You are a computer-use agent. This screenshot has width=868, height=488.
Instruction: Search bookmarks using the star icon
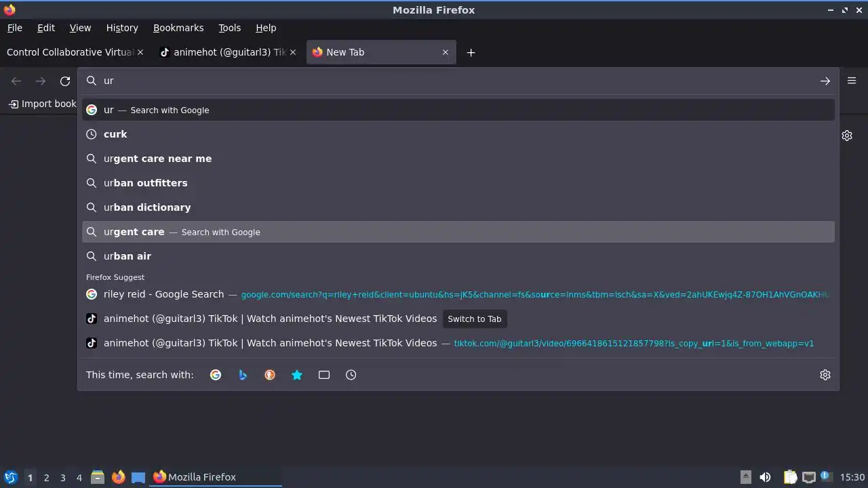tap(297, 375)
